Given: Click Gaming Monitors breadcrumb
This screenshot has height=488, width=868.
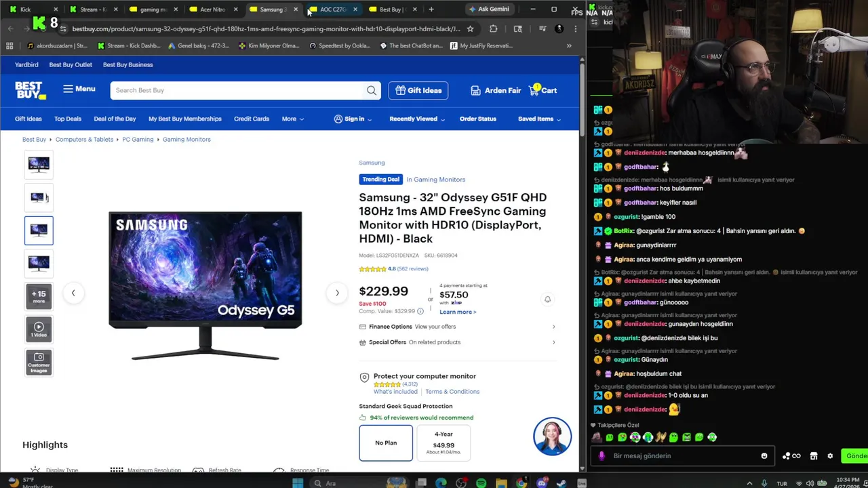Looking at the screenshot, I should point(186,139).
